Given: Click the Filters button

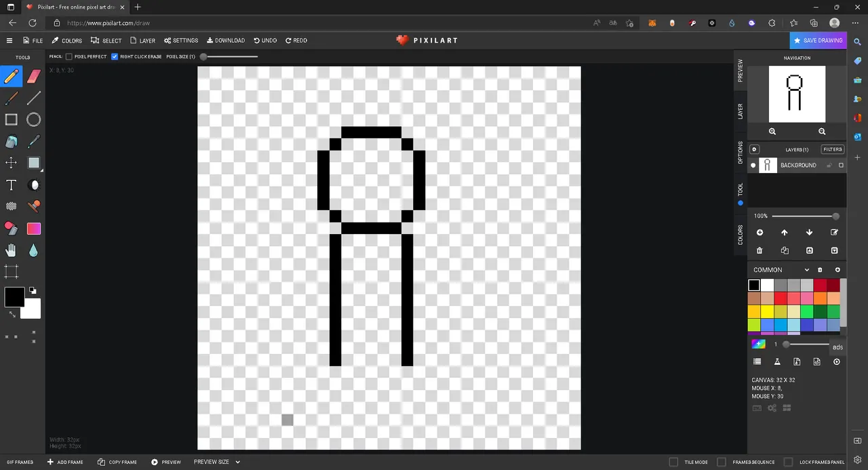Looking at the screenshot, I should coord(833,149).
